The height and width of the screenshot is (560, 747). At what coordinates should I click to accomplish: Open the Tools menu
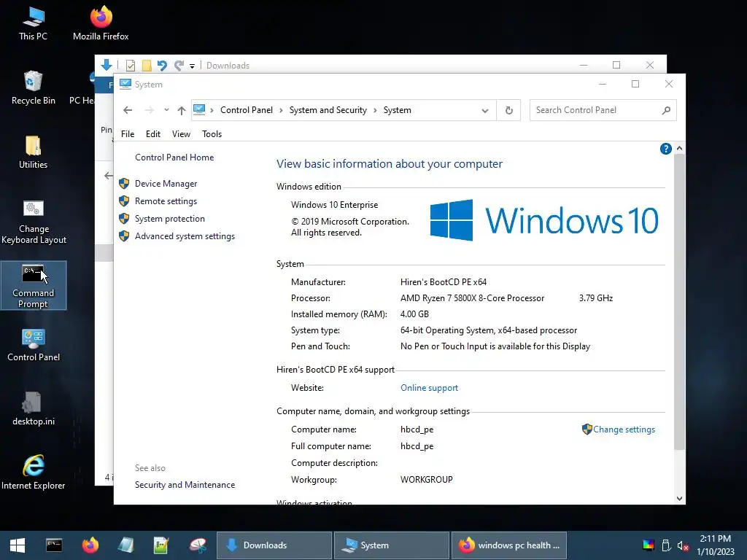pos(212,134)
